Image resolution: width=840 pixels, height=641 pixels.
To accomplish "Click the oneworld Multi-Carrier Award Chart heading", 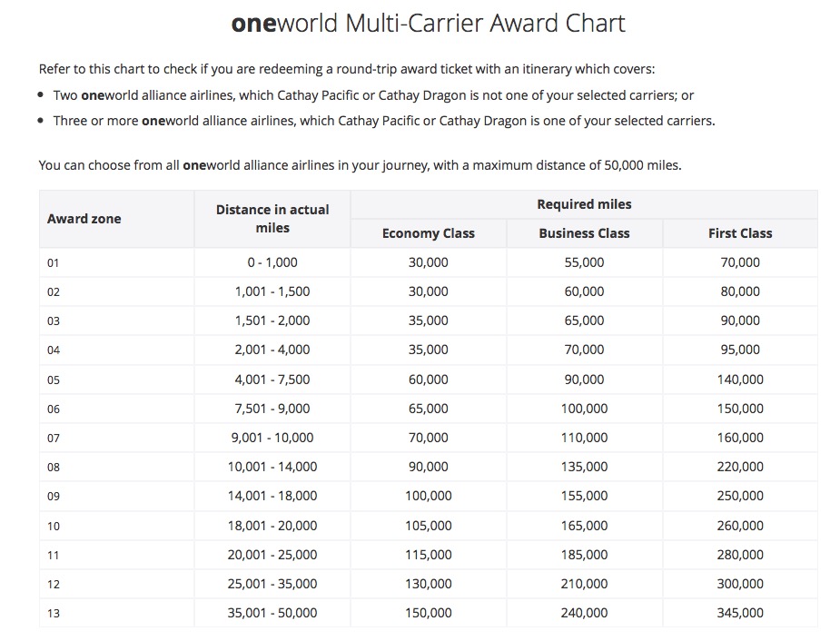I will pos(428,24).
